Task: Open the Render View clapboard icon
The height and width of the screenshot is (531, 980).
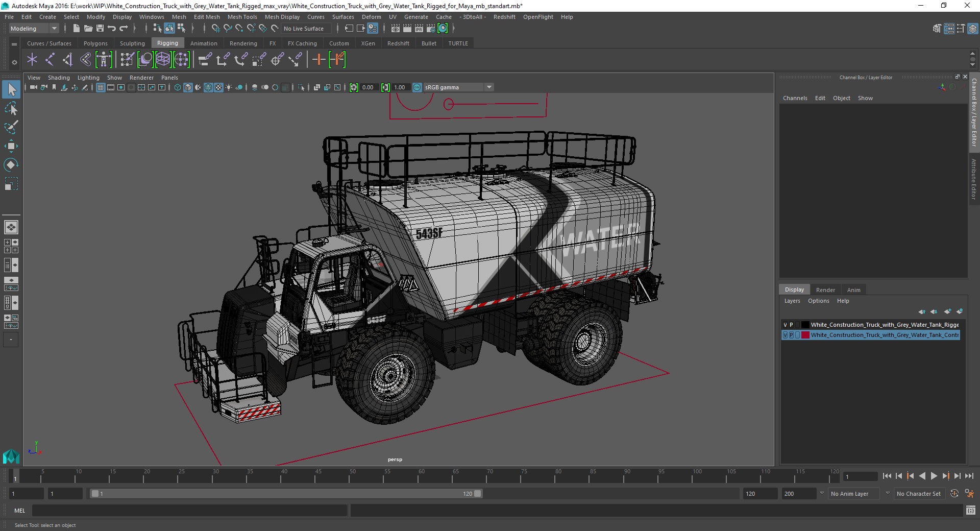Action: click(396, 29)
